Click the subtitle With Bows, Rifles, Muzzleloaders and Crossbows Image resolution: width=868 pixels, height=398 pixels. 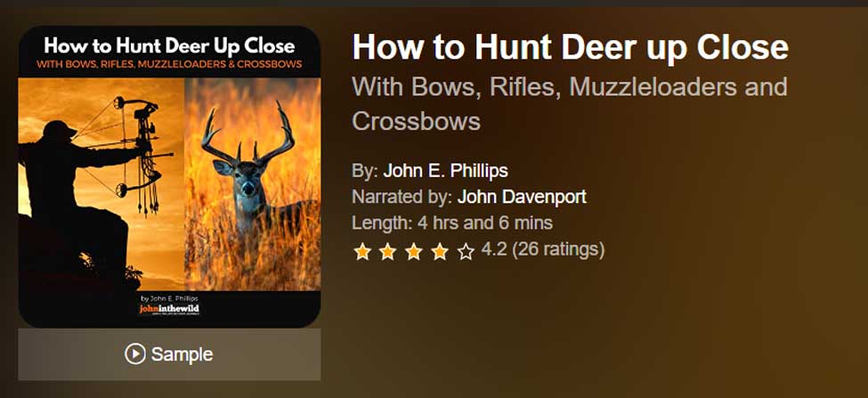570,104
